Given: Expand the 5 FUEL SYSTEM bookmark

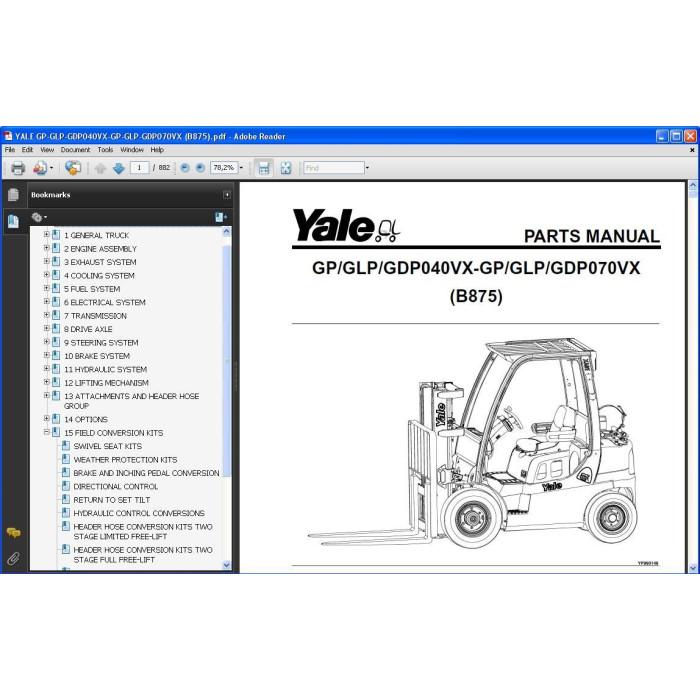Looking at the screenshot, I should tap(46, 288).
